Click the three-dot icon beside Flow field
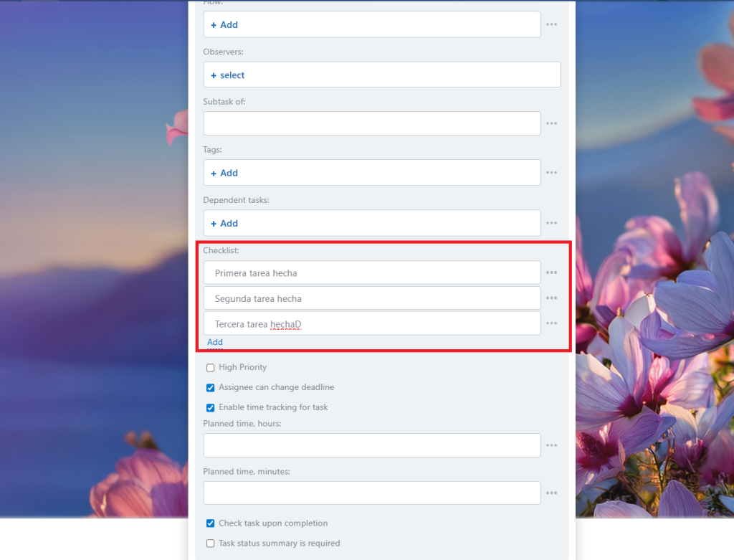734x560 pixels. point(551,24)
